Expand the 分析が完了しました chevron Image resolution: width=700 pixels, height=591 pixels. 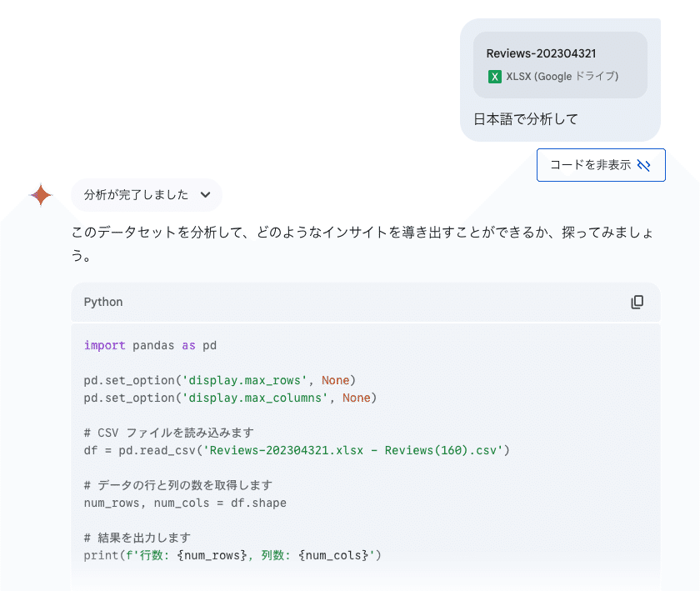[205, 195]
